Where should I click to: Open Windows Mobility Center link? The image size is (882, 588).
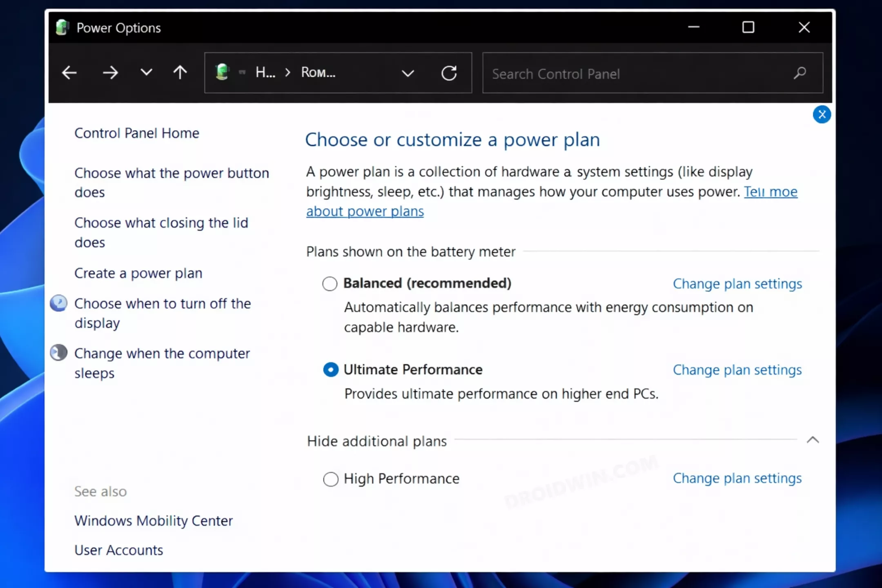click(153, 521)
